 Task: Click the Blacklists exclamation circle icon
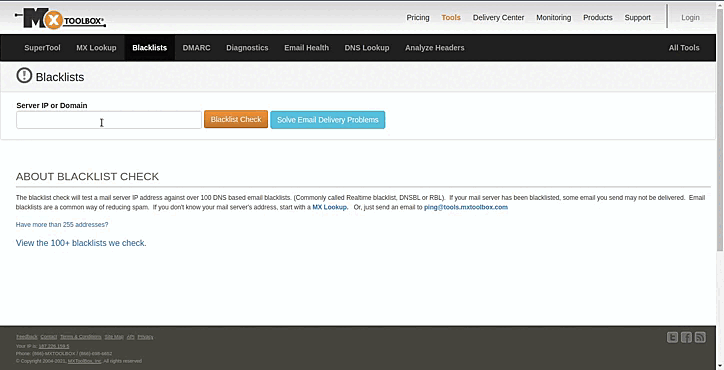[x=24, y=75]
